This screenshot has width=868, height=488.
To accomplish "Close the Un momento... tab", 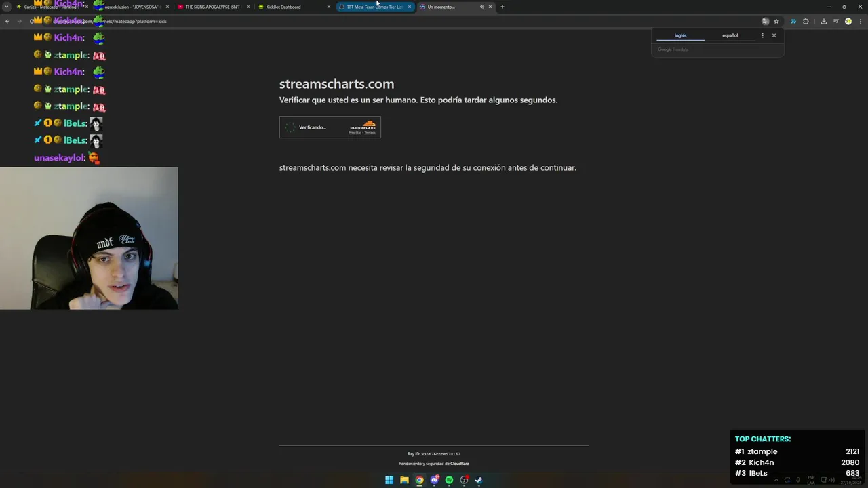I will tap(490, 7).
